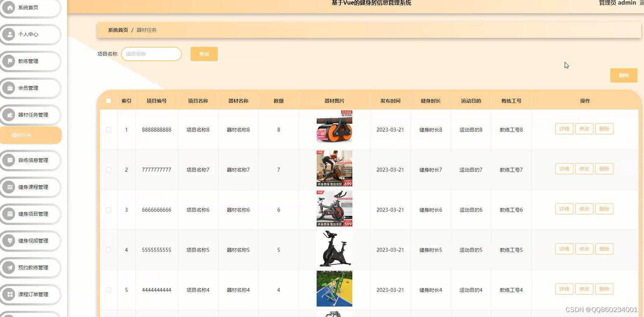Image resolution: width=644 pixels, height=317 pixels.
Task: Click 系统首页 breadcrumb link
Action: [x=118, y=30]
